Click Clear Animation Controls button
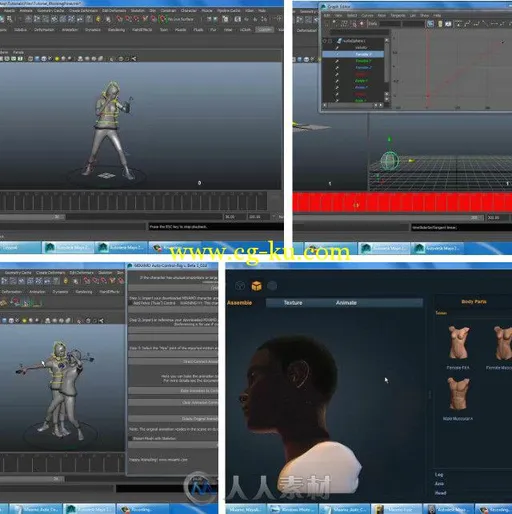The width and height of the screenshot is (512, 514). coord(173,402)
